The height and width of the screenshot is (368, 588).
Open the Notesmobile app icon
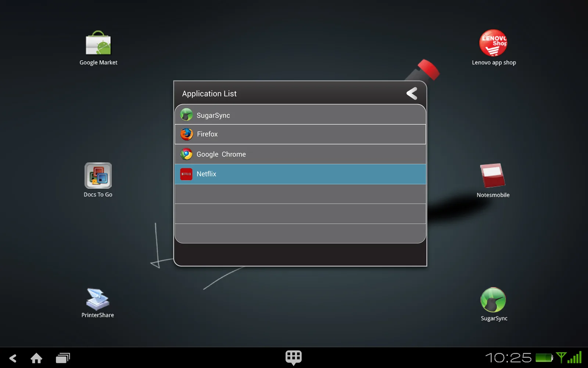pos(492,176)
